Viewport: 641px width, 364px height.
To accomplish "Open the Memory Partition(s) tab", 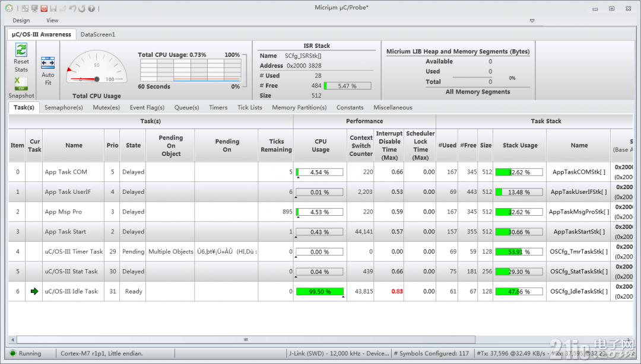I will pos(299,107).
